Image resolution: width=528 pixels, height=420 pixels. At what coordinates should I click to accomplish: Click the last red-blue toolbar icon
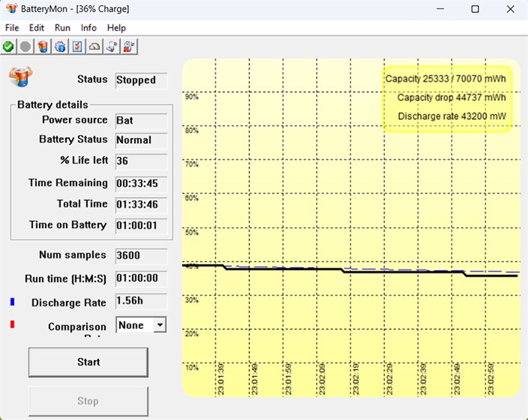pyautogui.click(x=129, y=46)
